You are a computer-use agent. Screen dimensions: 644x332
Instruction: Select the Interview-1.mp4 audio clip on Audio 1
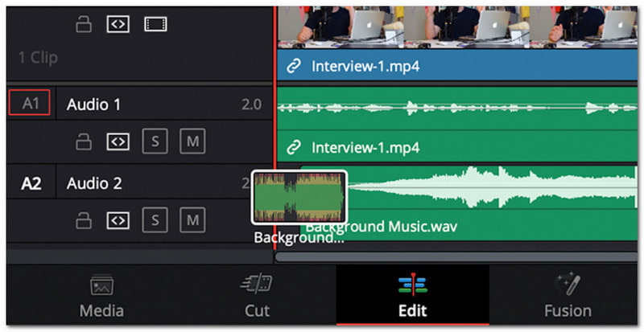(457, 125)
